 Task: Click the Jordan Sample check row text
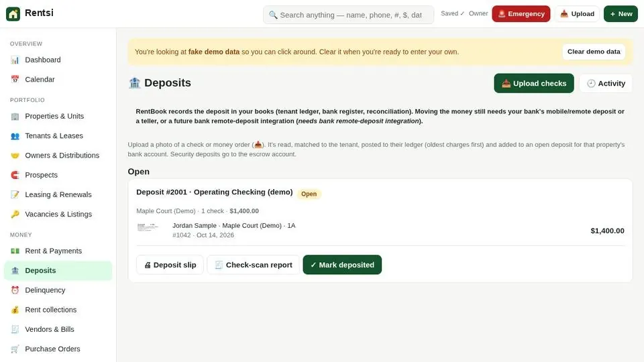point(233,226)
